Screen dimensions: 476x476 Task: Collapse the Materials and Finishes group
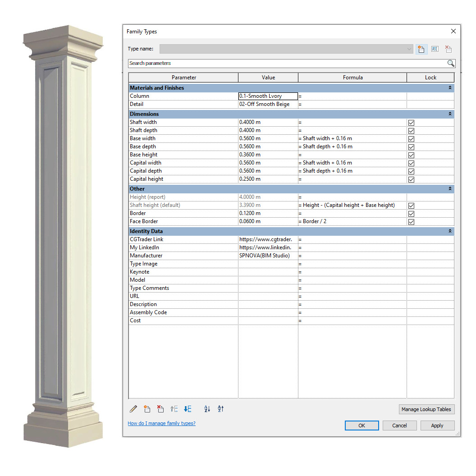coord(450,88)
